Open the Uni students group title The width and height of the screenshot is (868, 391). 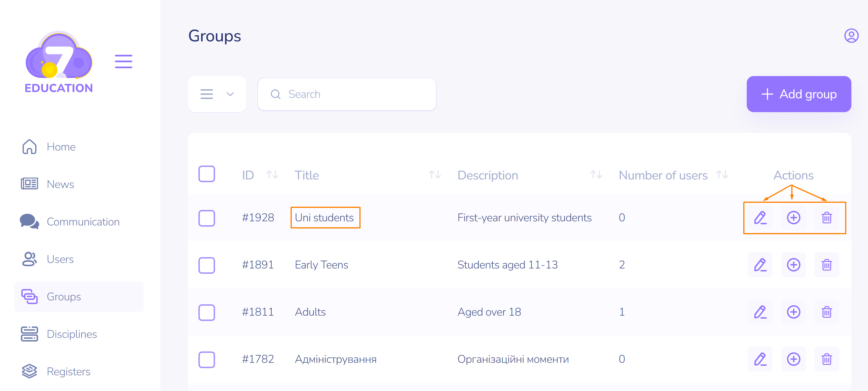324,218
